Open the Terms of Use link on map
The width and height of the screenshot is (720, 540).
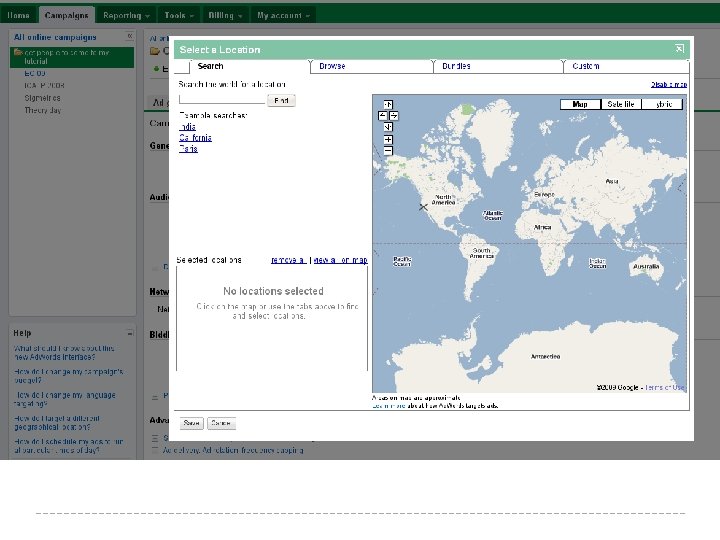(664, 388)
